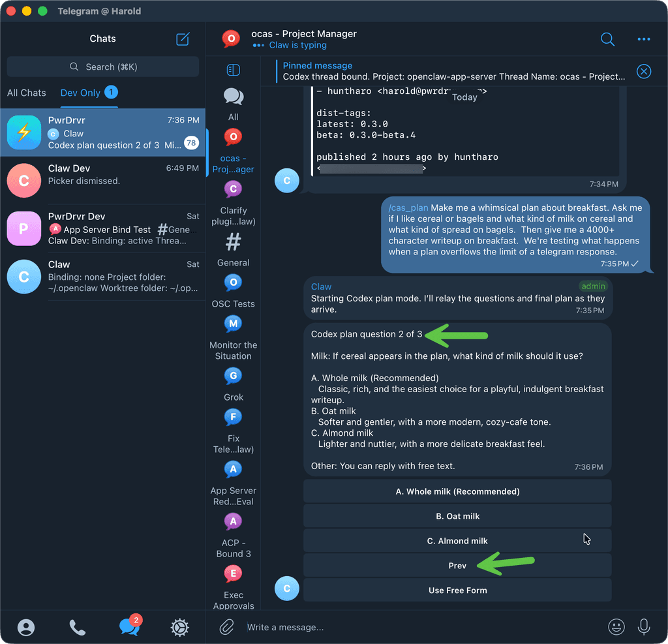Click the ocas chat header avatar

[x=231, y=38]
